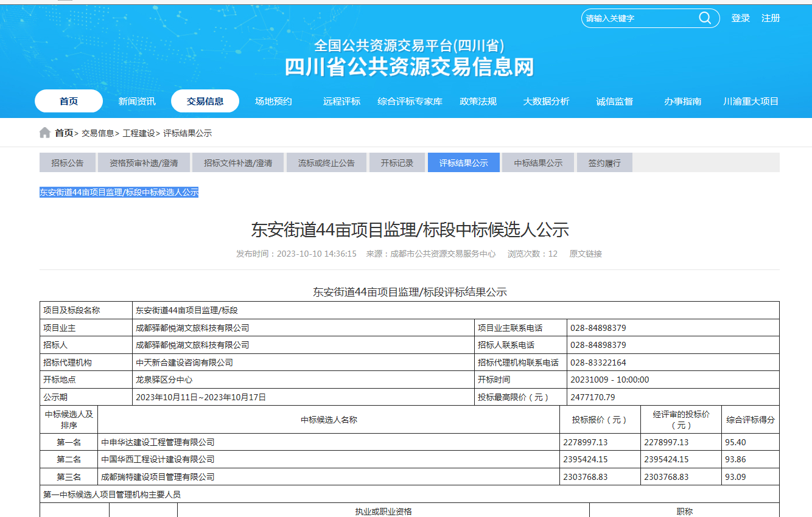The image size is (812, 517).
Task: Open 场地预约 navigation item
Action: pyautogui.click(x=273, y=102)
